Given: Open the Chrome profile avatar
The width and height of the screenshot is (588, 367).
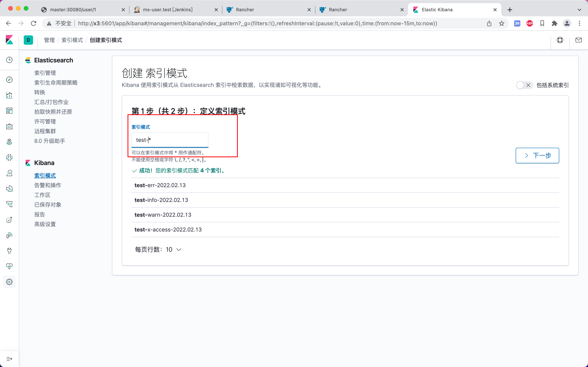Looking at the screenshot, I should [567, 23].
